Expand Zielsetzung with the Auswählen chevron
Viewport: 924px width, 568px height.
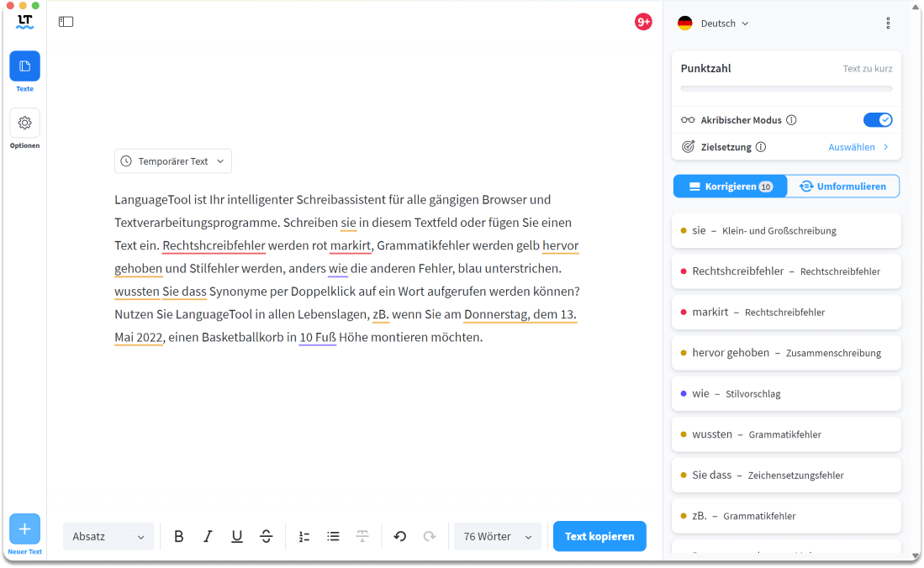tap(886, 147)
